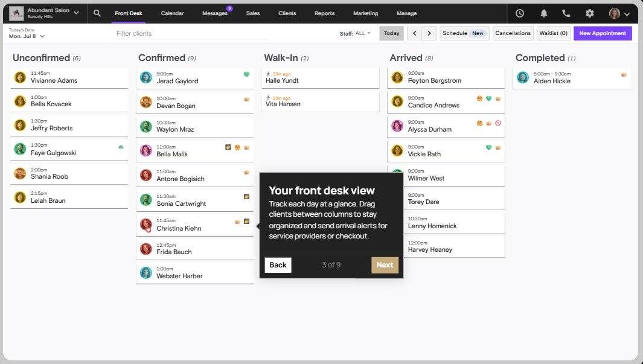643x364 pixels.
Task: Click the New Appointment button
Action: pos(602,33)
